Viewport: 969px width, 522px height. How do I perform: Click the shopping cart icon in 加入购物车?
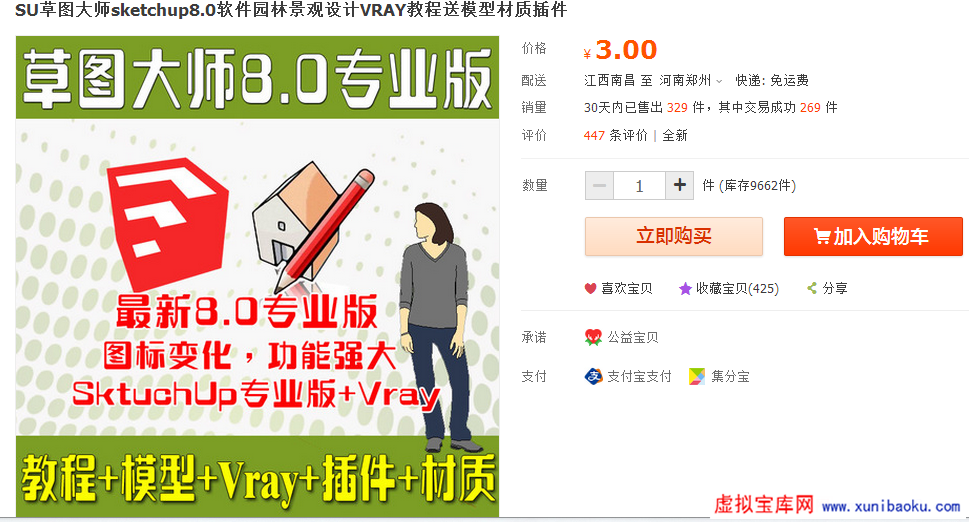tap(822, 236)
